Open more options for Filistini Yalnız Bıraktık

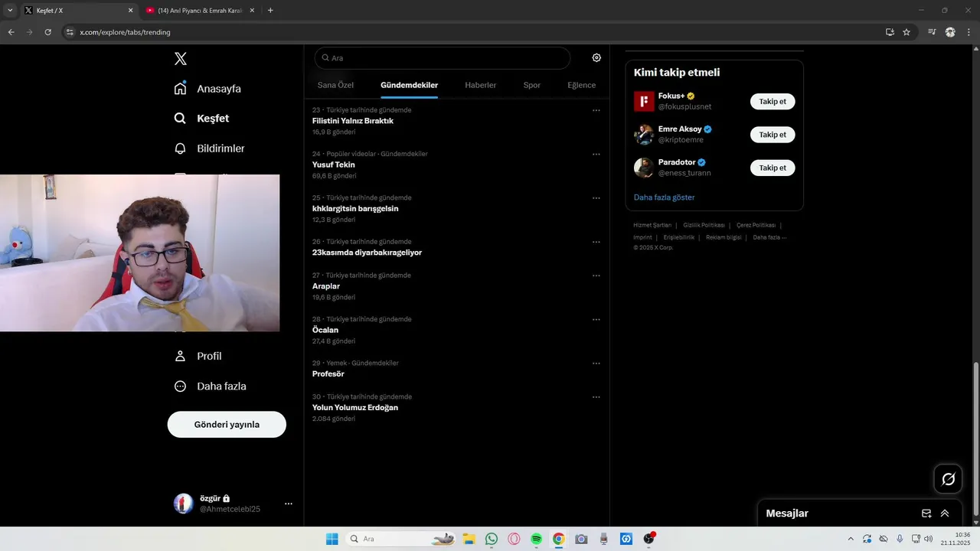click(596, 110)
